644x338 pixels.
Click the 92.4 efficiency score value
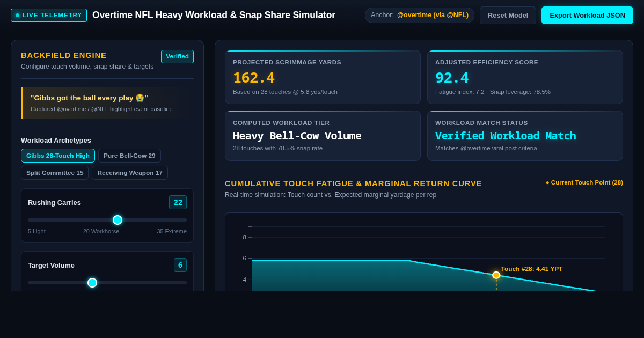(452, 78)
